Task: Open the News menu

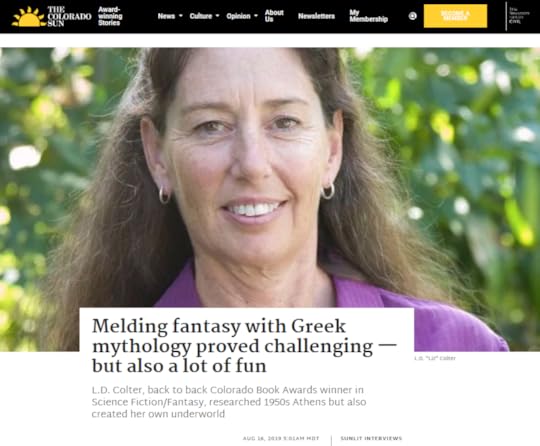Action: point(166,16)
